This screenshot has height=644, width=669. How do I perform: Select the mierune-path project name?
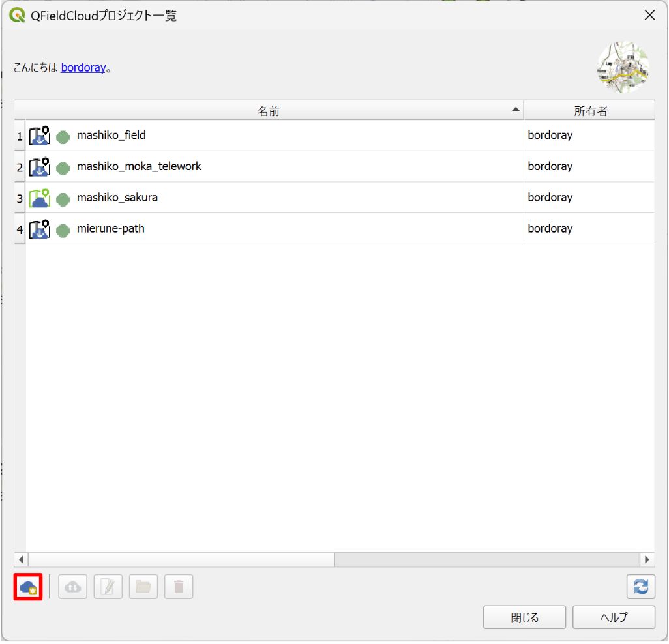click(x=110, y=229)
